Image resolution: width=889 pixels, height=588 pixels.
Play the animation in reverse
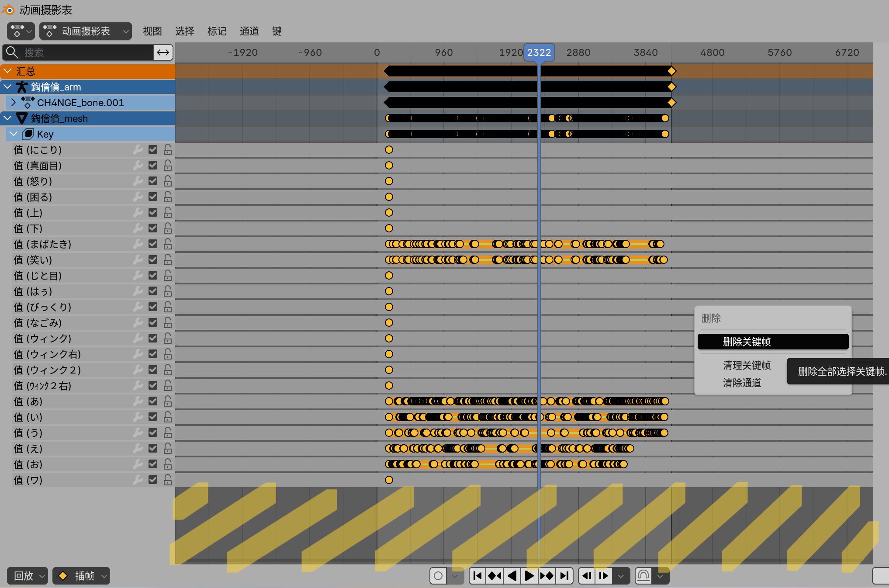[x=512, y=576]
